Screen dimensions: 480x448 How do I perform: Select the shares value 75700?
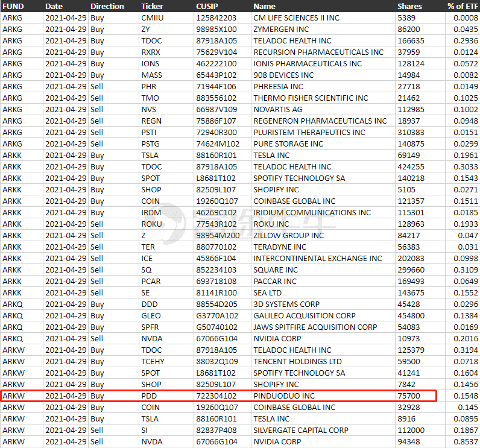click(x=409, y=396)
